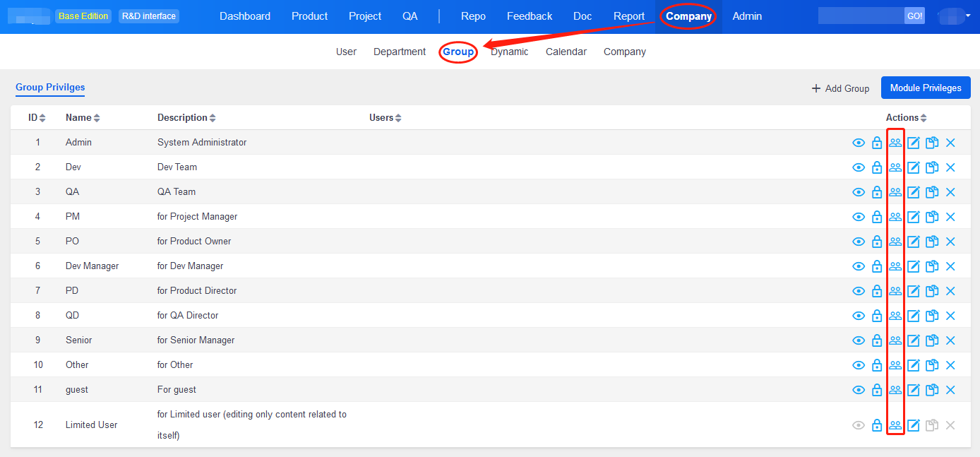Image resolution: width=980 pixels, height=457 pixels.
Task: Open user avatar dropdown in top bar
Action: tap(955, 16)
